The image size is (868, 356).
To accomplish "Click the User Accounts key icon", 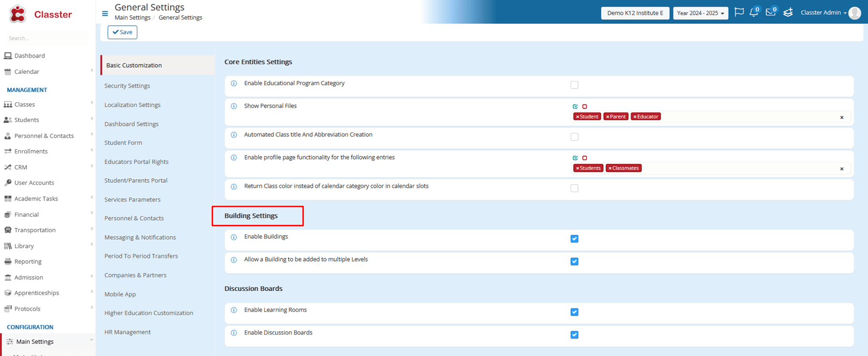I will (x=8, y=183).
